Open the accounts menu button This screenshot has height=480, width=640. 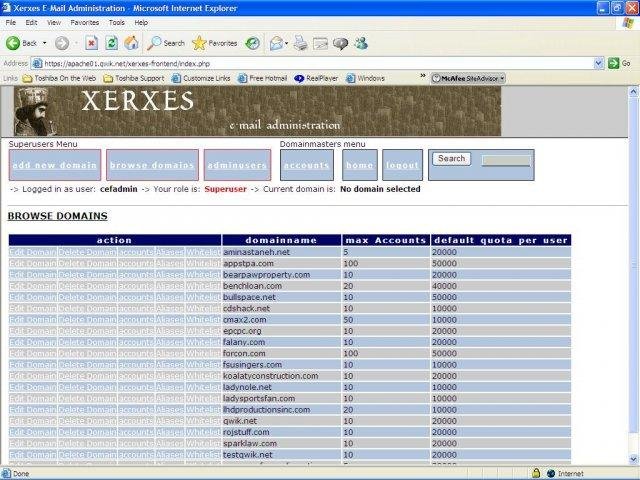[x=307, y=165]
